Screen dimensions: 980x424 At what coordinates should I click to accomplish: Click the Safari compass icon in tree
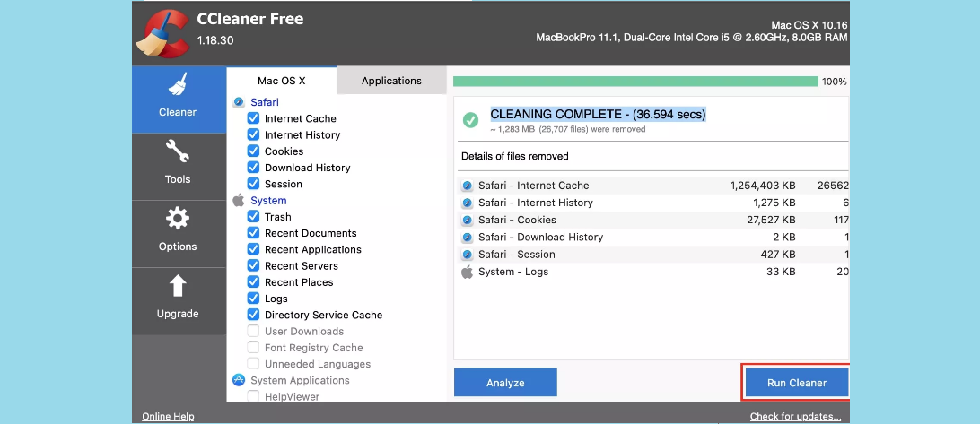click(x=238, y=102)
